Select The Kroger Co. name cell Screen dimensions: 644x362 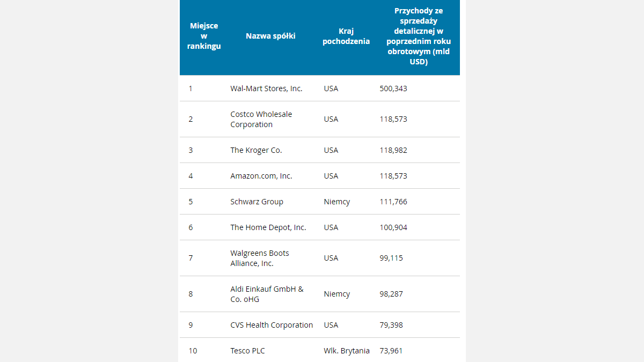(x=256, y=150)
